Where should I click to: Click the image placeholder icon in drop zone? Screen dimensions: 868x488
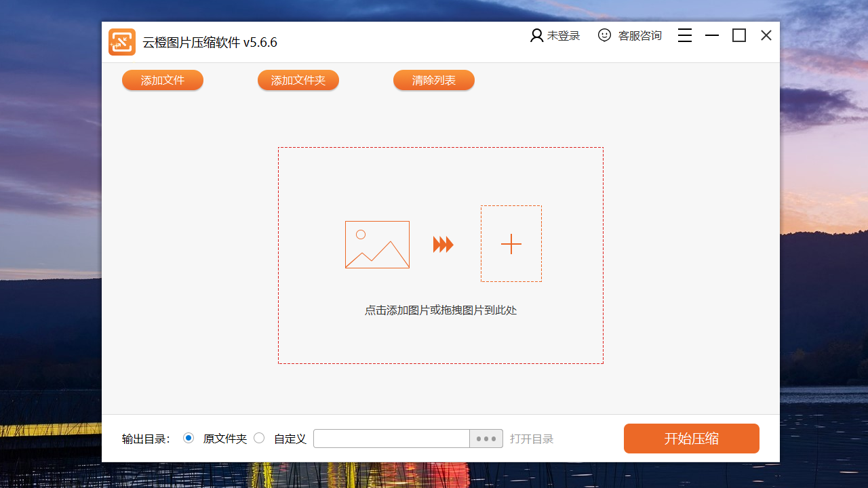377,244
